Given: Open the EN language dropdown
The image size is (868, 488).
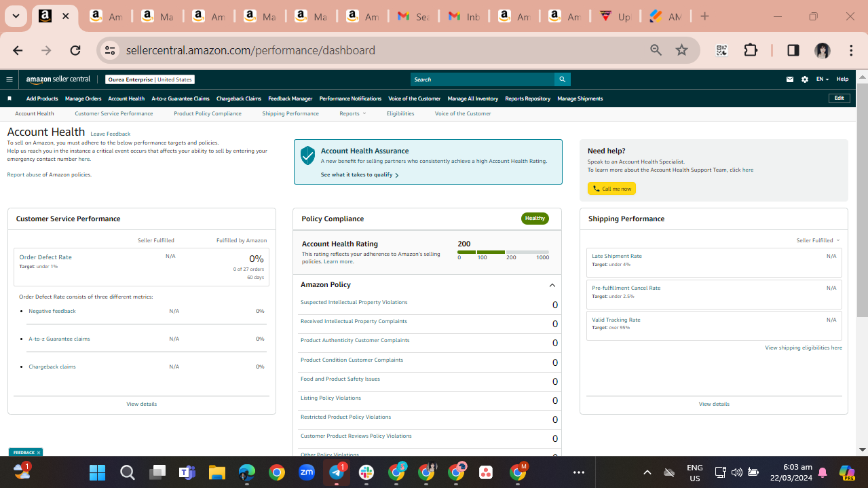Looking at the screenshot, I should tap(822, 79).
